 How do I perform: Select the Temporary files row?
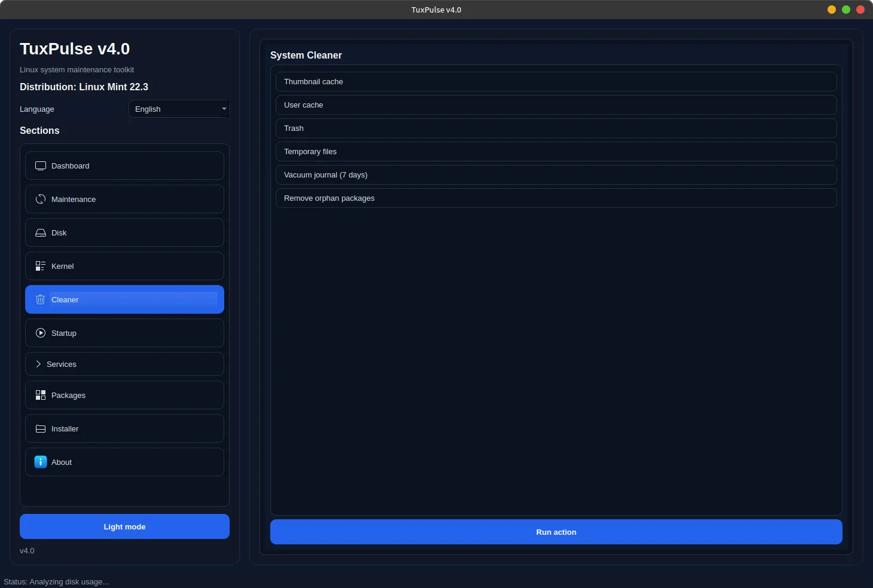(x=555, y=152)
